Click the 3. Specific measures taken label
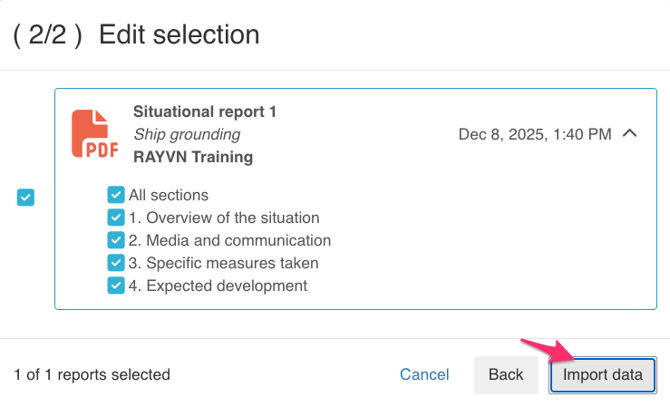 (x=224, y=263)
